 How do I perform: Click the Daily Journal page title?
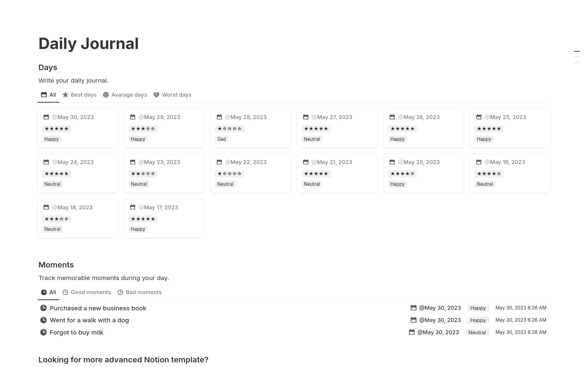[88, 43]
